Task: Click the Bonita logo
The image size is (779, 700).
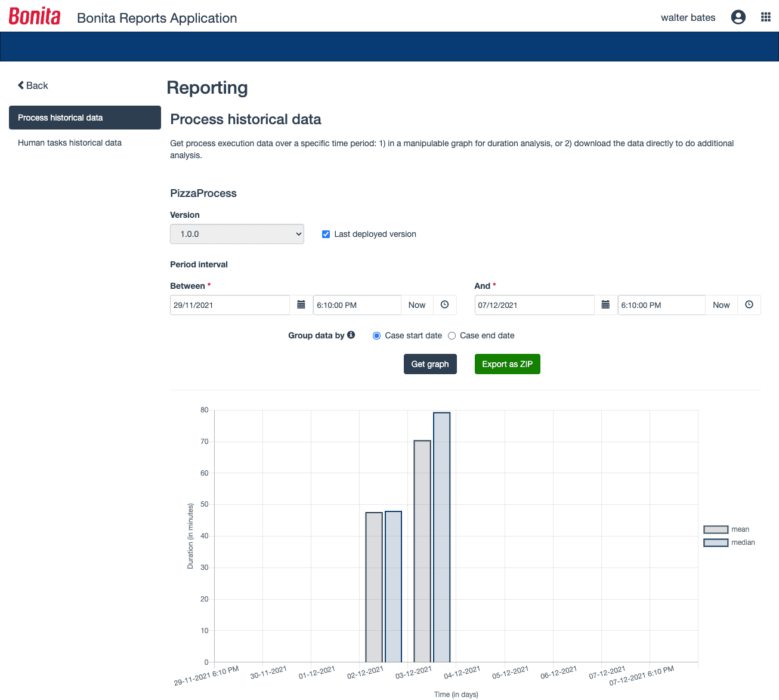Action: [34, 16]
